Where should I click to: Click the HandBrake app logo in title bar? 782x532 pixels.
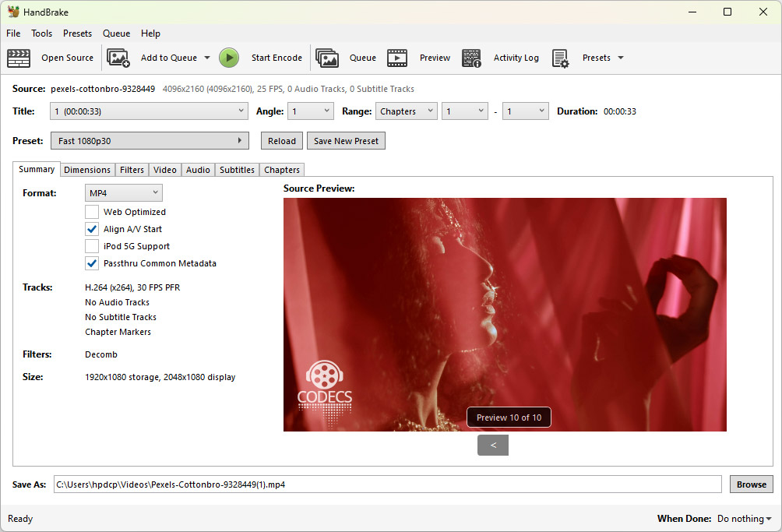[13, 12]
